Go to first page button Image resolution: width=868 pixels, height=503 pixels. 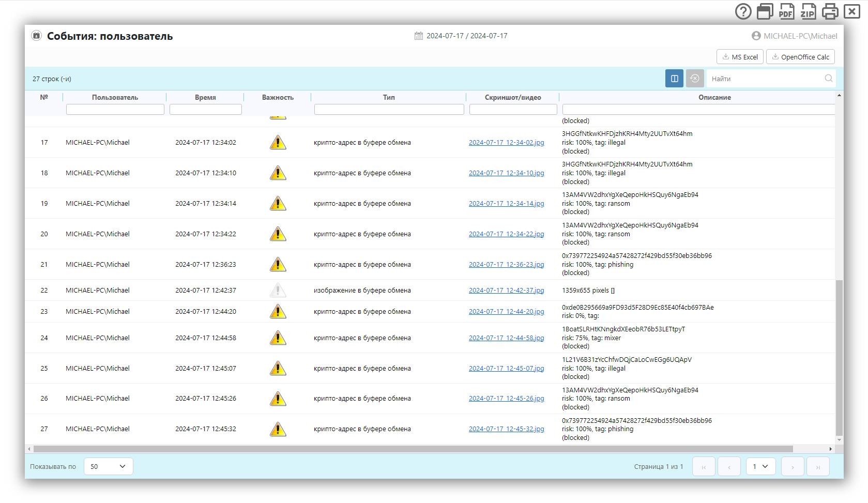[704, 466]
